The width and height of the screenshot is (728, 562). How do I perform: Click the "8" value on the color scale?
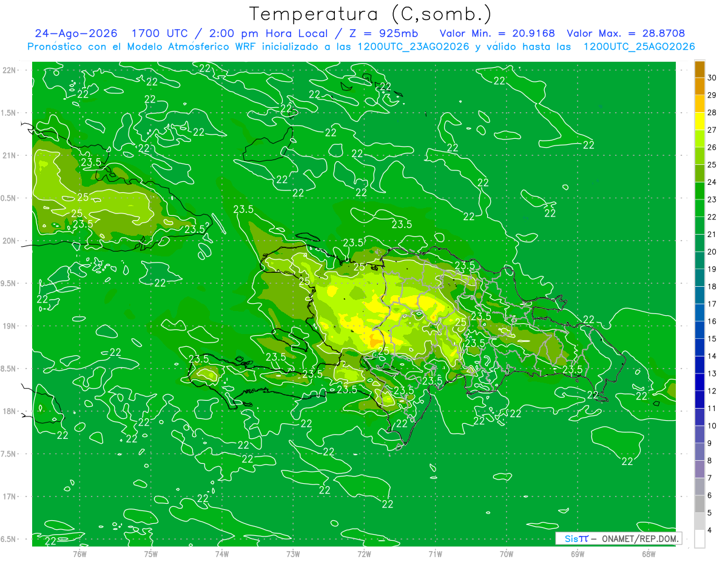coord(710,461)
